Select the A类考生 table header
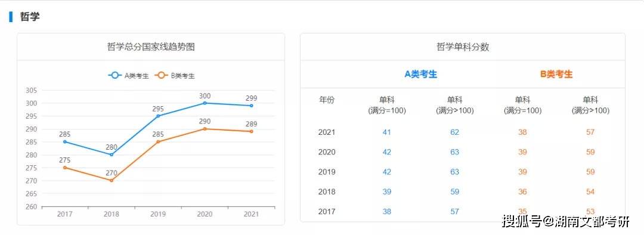 coord(421,75)
